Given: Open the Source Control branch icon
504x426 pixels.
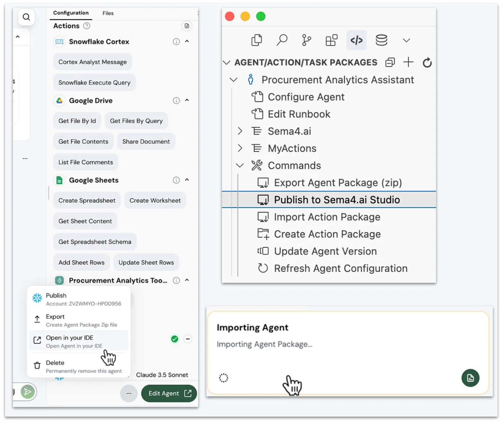Looking at the screenshot, I should point(306,40).
